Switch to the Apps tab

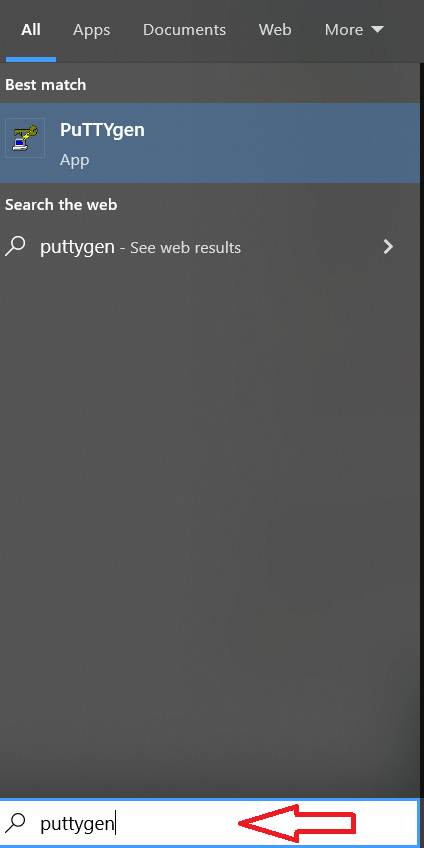(x=91, y=30)
